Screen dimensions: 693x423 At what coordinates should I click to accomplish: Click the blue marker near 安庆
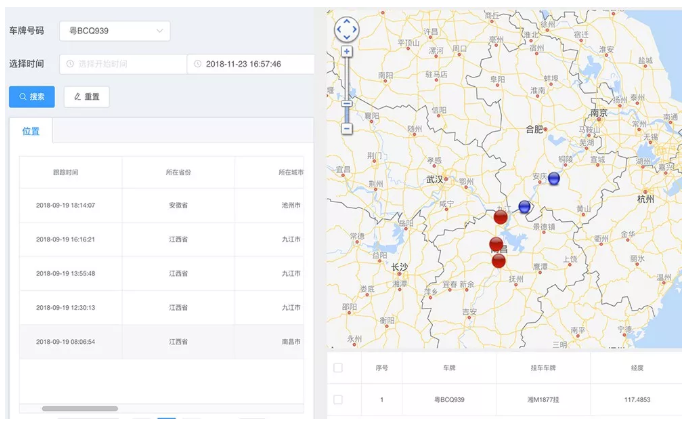[x=554, y=179]
